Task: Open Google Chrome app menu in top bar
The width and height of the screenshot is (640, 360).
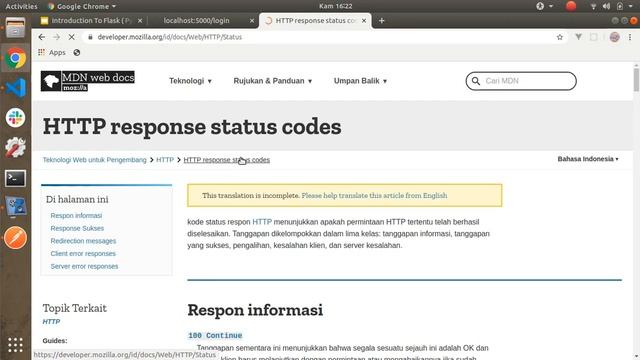Action: point(82,6)
